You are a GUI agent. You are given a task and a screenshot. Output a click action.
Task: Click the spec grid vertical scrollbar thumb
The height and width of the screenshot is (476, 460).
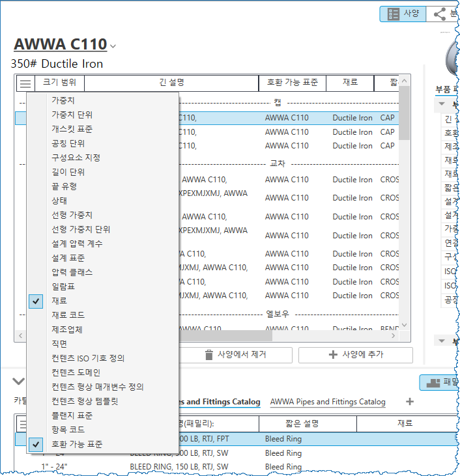pos(404,113)
